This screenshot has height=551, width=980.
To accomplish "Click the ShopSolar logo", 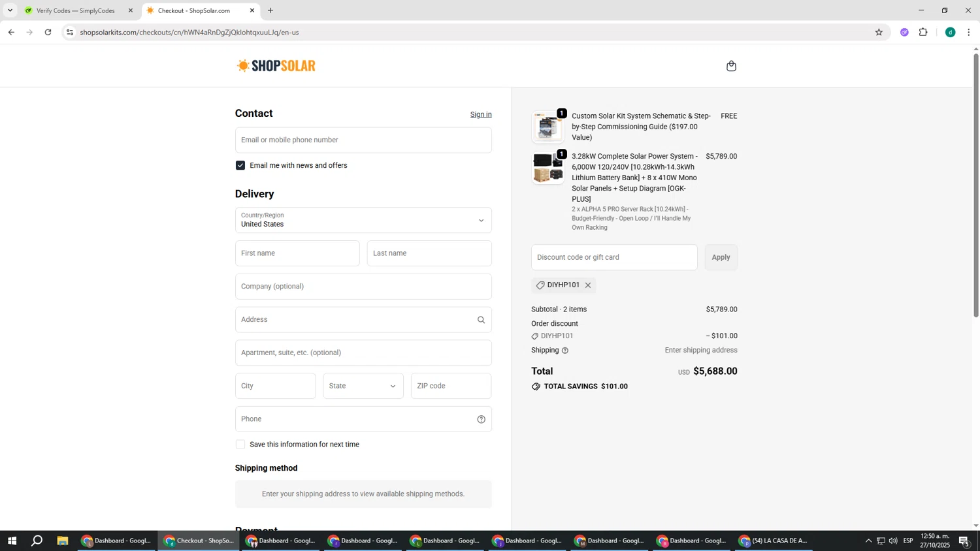I will click(276, 66).
